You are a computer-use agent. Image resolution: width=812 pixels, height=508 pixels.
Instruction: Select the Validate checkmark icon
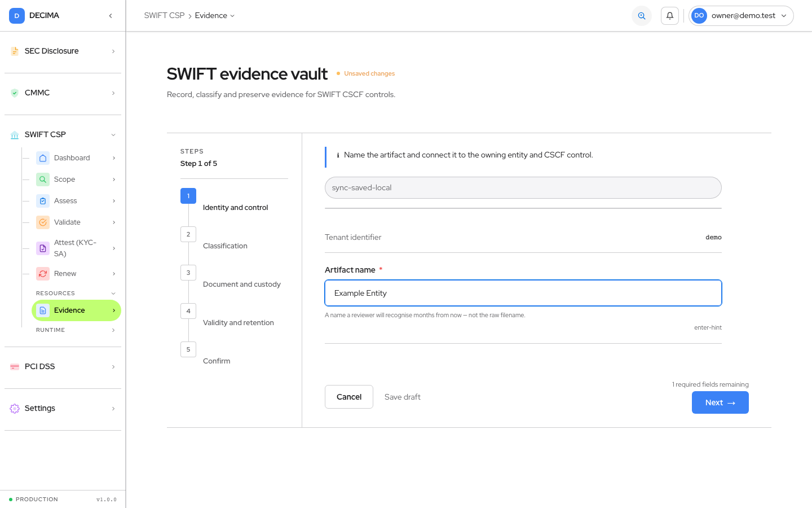(x=43, y=222)
